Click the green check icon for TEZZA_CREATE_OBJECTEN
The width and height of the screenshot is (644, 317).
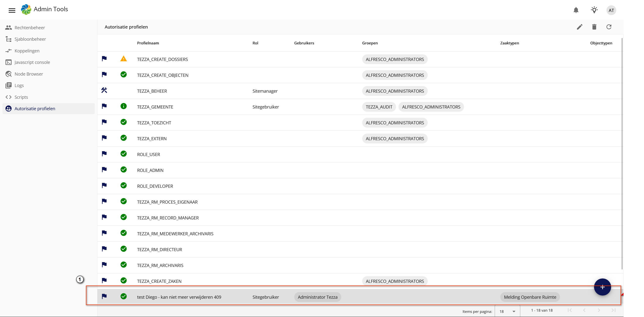pos(123,75)
